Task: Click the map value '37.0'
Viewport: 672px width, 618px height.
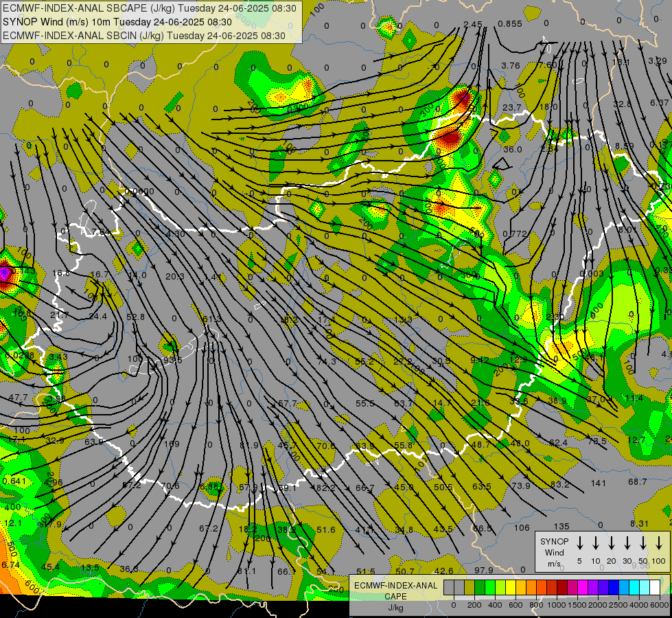Action: coord(596,399)
